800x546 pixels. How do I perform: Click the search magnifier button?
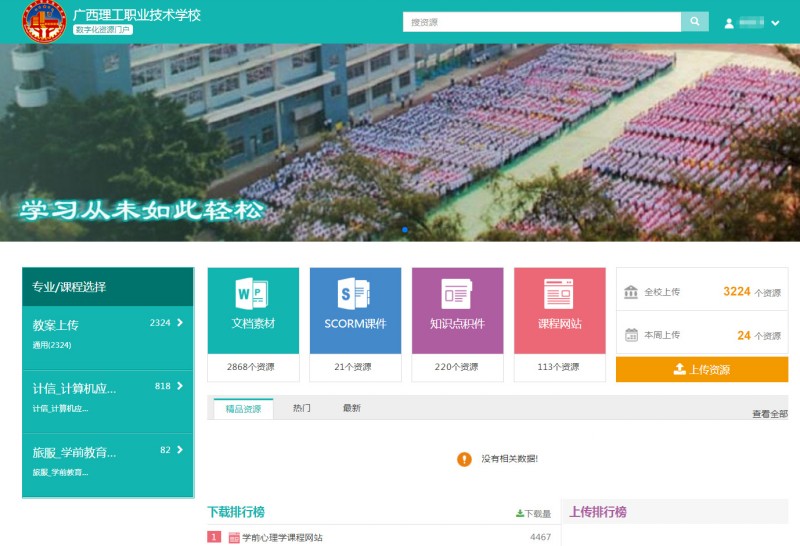pos(694,22)
